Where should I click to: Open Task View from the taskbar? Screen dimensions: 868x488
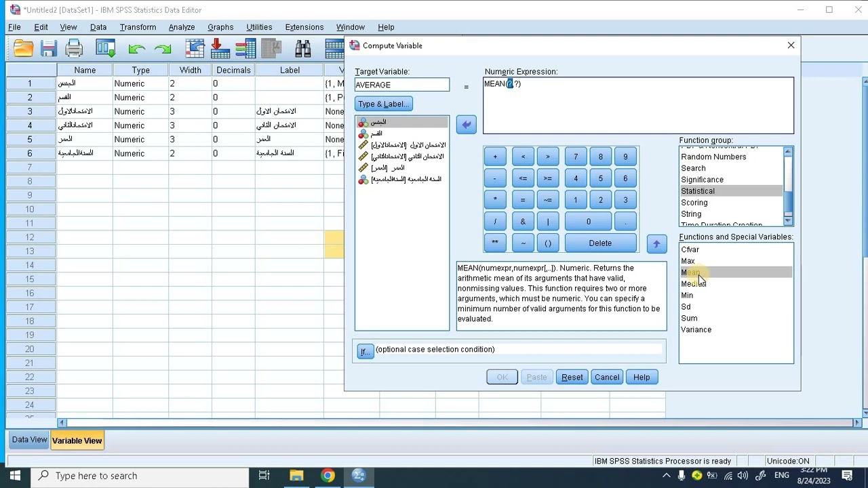pos(264,476)
